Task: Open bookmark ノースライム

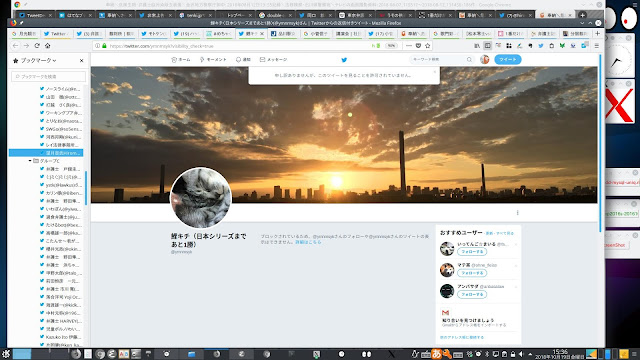Action: (60, 89)
